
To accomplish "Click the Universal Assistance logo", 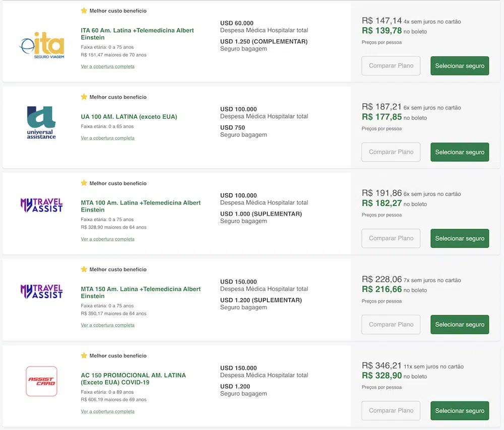I will point(41,122).
